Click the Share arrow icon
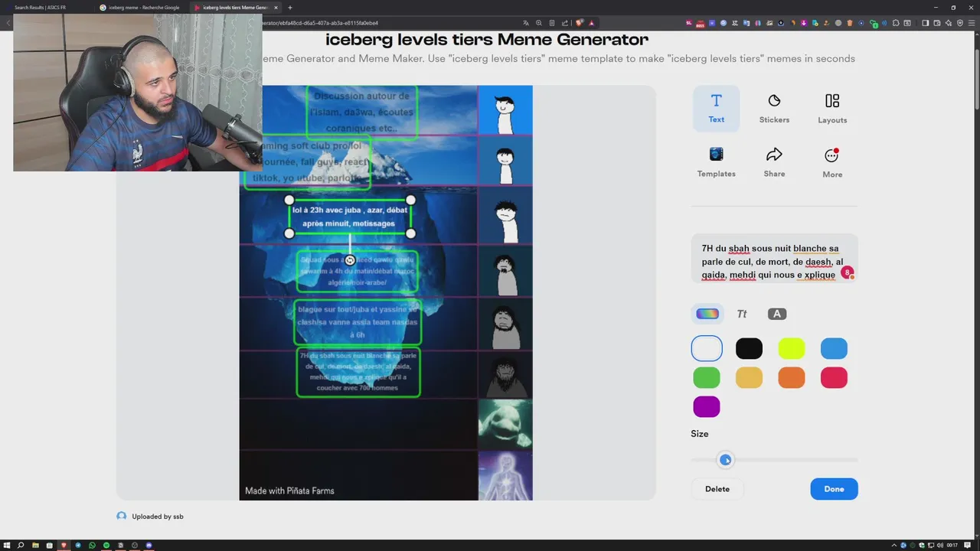 tap(774, 155)
